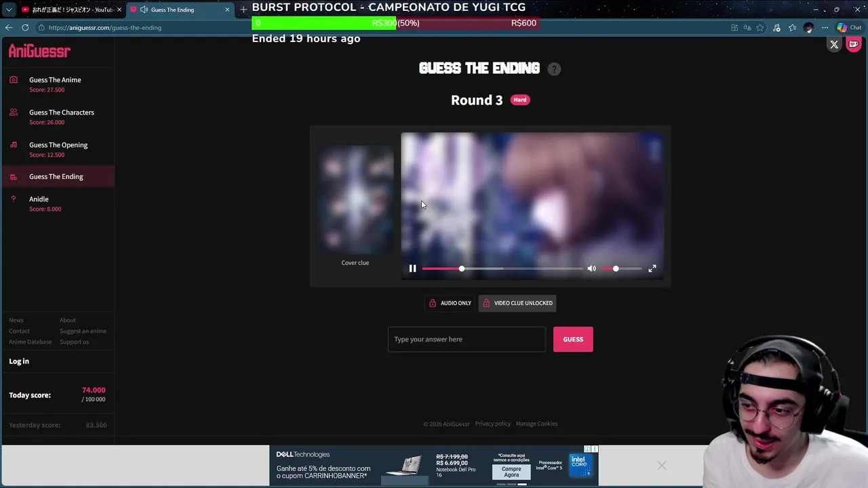The image size is (868, 488).
Task: Open the favorites list icon
Action: (x=792, y=28)
